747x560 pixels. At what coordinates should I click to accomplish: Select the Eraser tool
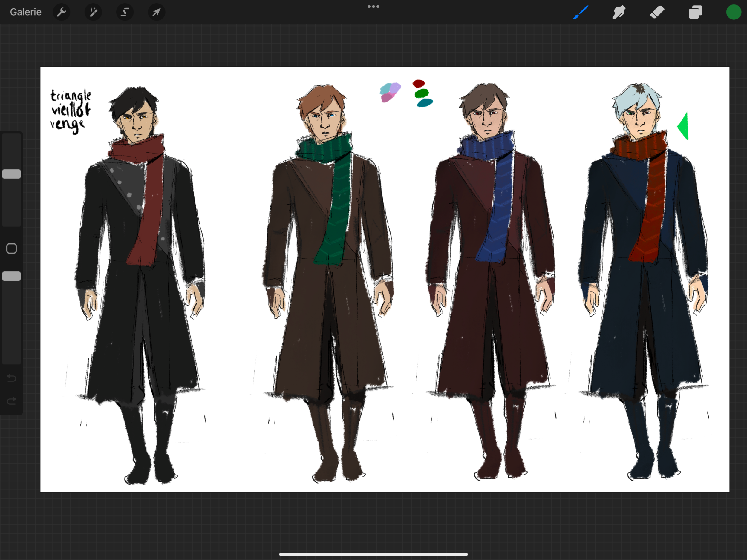tap(657, 13)
